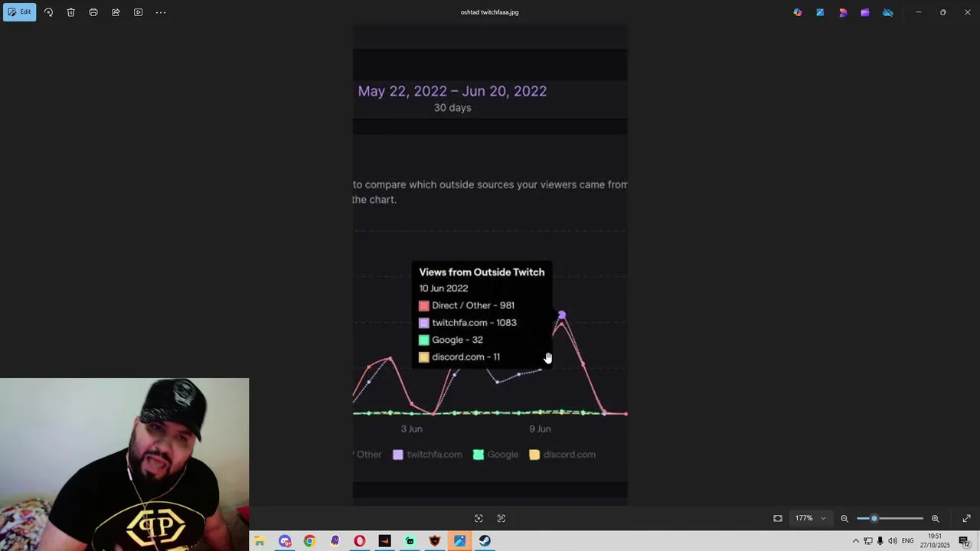Rotate the image with the rotate icon

click(48, 12)
